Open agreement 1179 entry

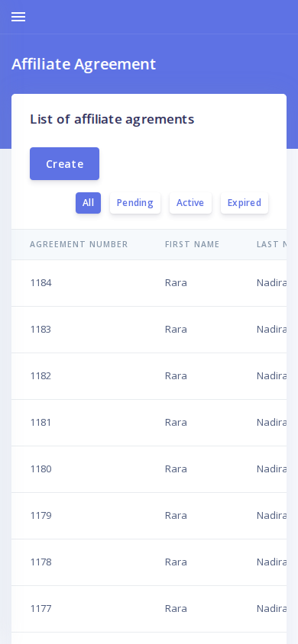(x=149, y=516)
